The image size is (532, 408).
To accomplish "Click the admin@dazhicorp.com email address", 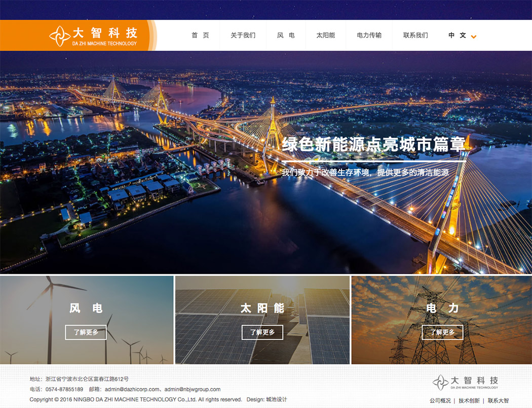I will 132,389.
